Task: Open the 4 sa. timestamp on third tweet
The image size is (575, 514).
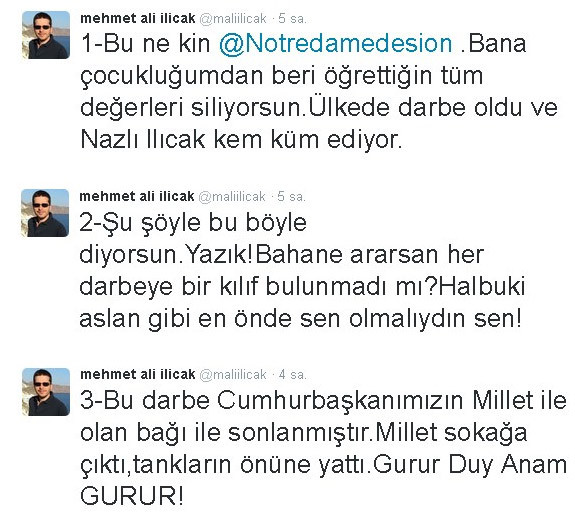Action: coord(292,375)
